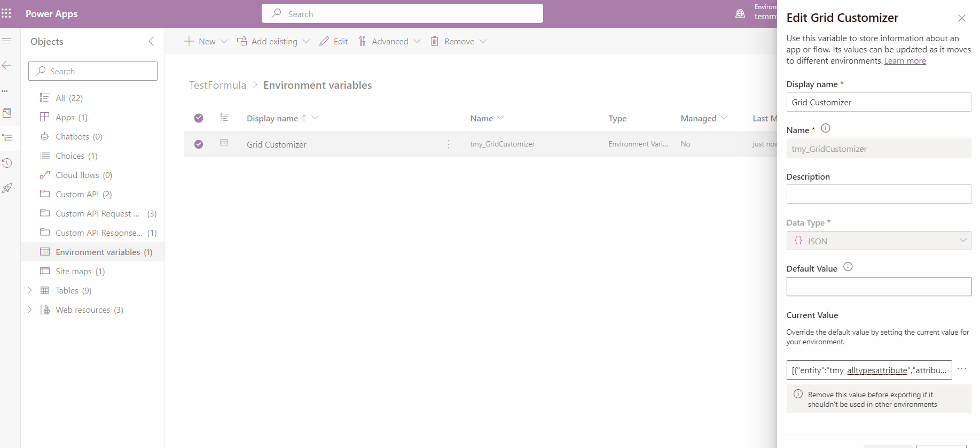Viewport: 980px width, 448px height.
Task: Open the Learn more link
Action: point(905,61)
